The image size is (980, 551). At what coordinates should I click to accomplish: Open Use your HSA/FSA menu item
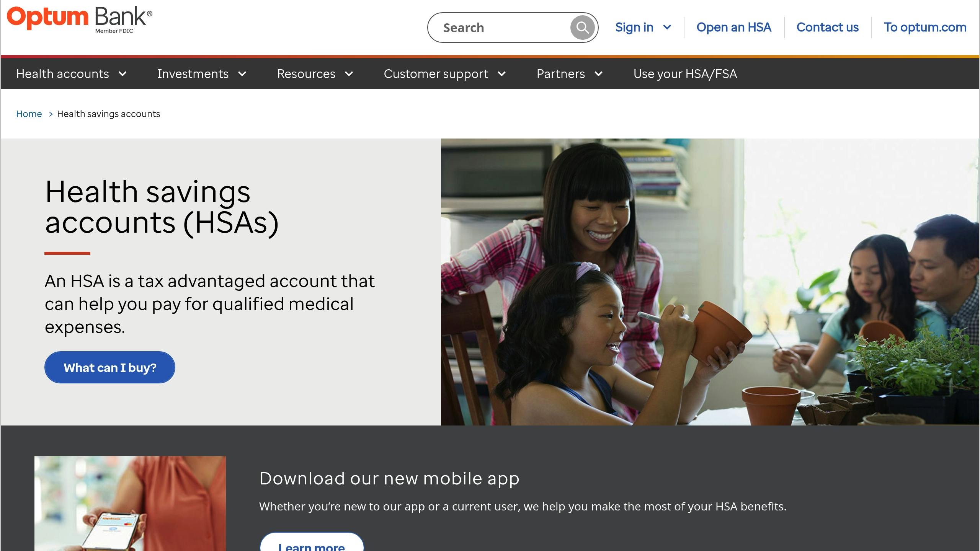tap(685, 74)
